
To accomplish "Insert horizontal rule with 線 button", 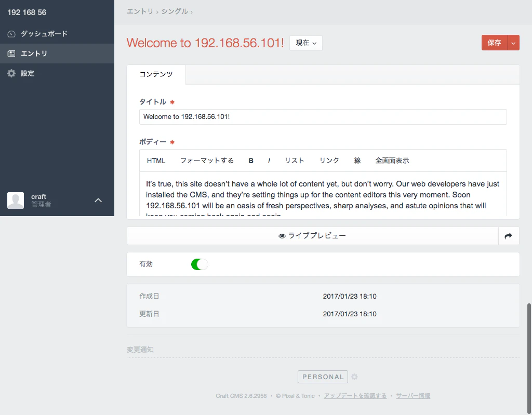I will 357,160.
